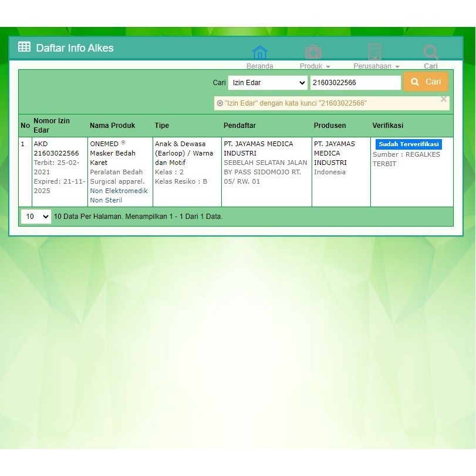Viewport: 476px width, 476px height.
Task: Click PT. JAYAMAS MEDICA INDUSTRI in Produsen column
Action: pos(334,153)
